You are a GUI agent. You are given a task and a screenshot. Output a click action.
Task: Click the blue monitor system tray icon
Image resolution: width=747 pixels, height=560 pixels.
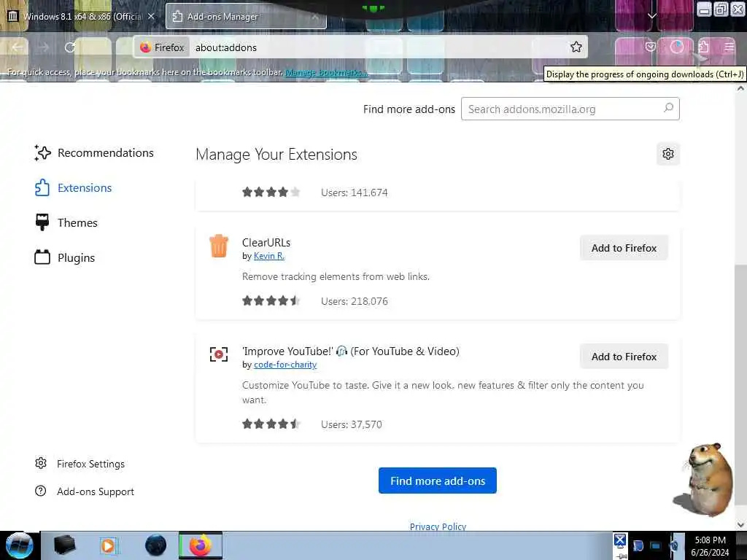click(x=656, y=545)
